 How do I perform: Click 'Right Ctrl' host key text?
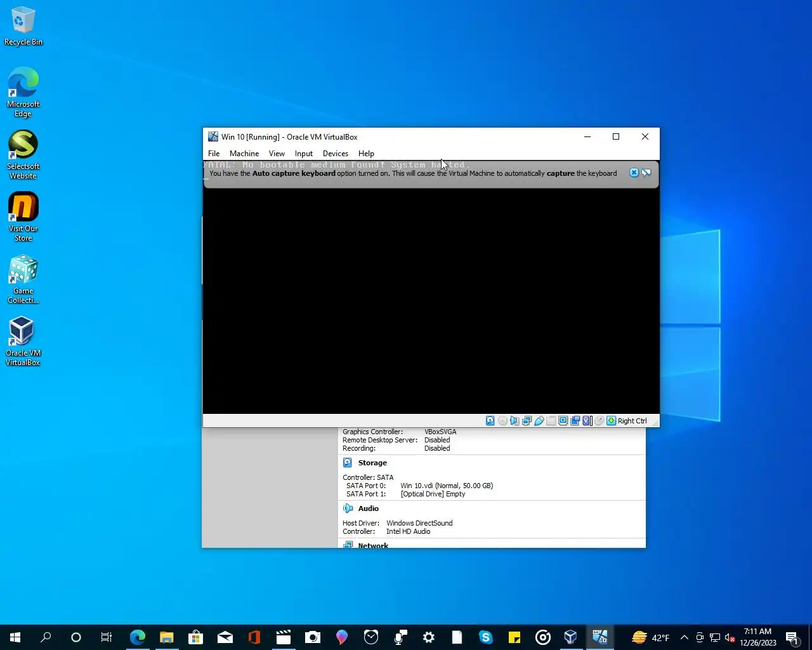click(x=632, y=421)
